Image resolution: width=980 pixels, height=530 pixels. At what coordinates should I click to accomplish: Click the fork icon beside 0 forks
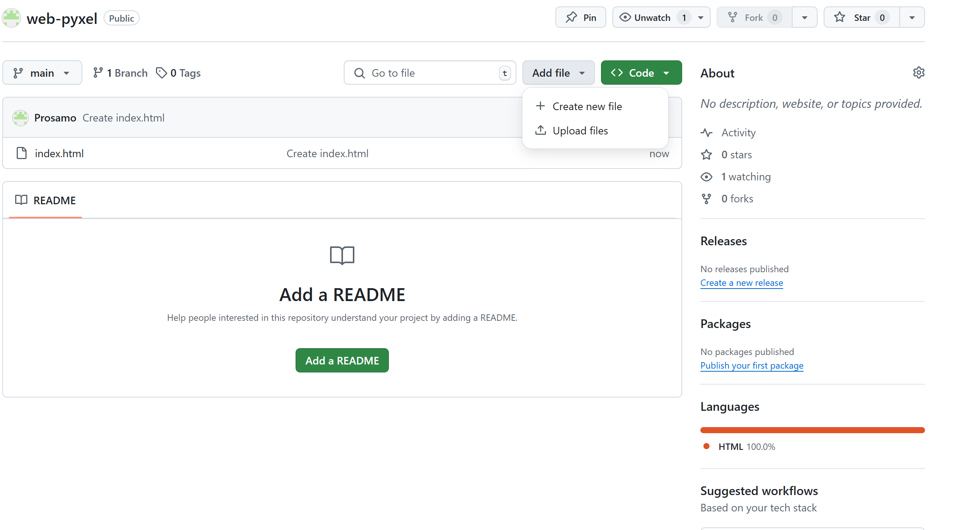[706, 199]
